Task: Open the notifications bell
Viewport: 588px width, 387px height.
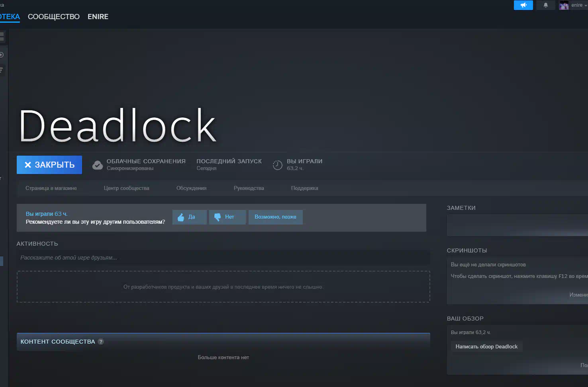Action: click(546, 5)
